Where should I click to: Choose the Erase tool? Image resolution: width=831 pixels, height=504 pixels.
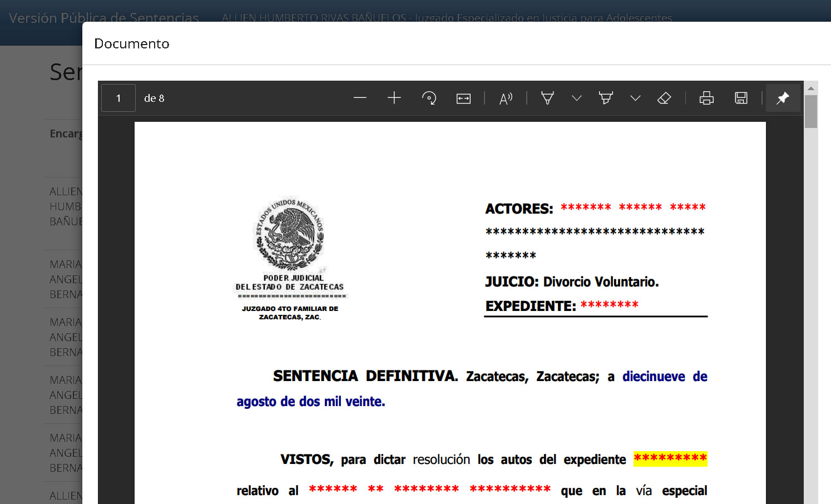point(664,98)
